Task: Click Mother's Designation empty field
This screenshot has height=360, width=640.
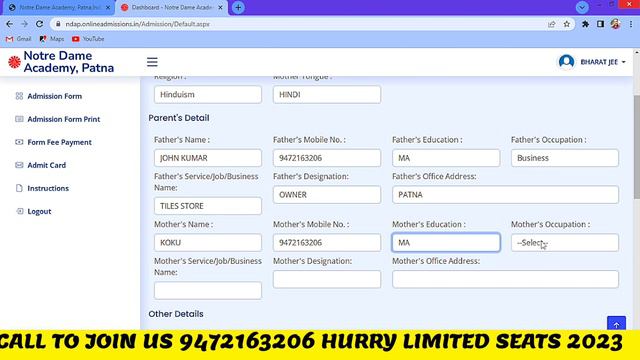Action: 327,279
